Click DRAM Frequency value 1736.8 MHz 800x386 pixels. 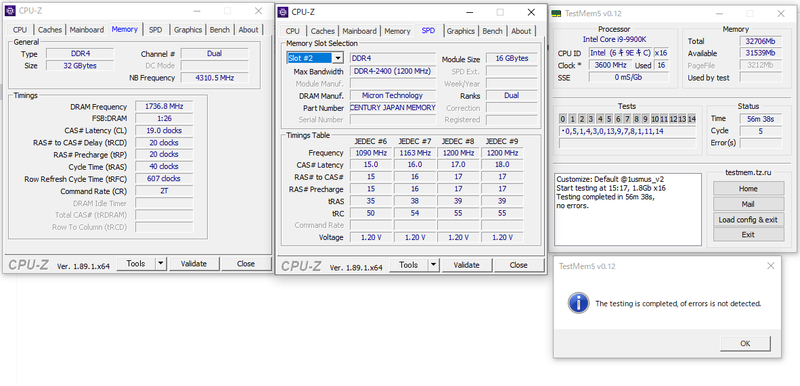point(164,107)
